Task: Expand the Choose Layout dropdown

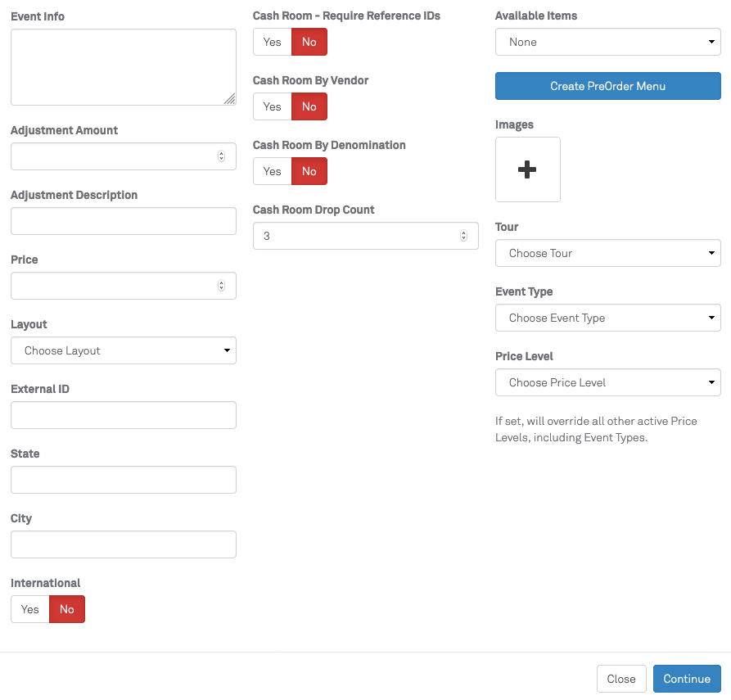Action: coord(123,350)
